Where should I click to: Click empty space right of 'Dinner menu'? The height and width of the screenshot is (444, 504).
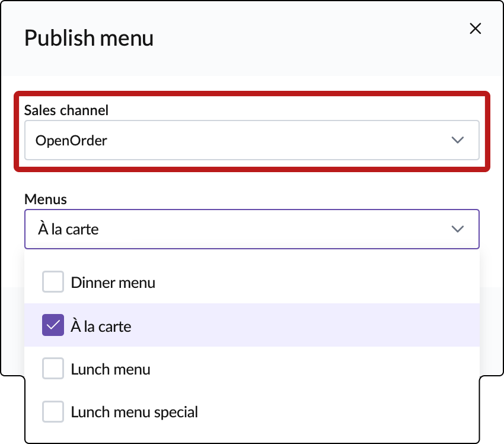(314, 283)
